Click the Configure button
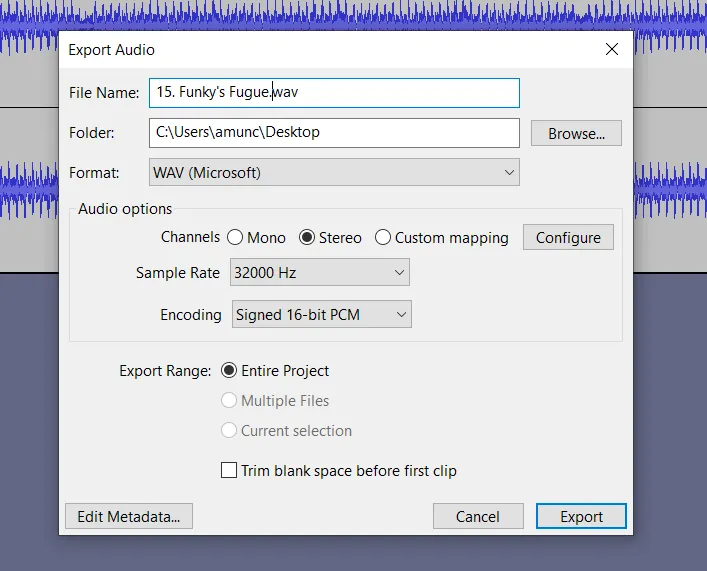 tap(568, 238)
